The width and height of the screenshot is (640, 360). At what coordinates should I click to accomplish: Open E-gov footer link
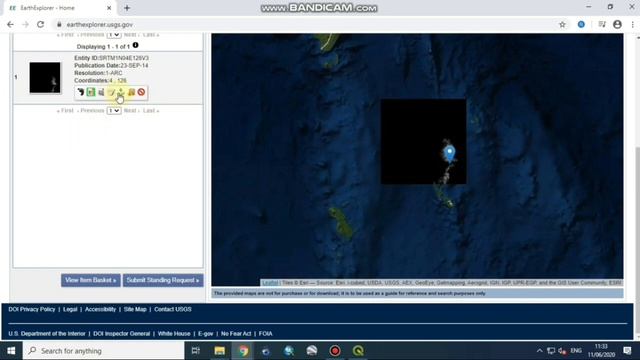click(x=206, y=334)
